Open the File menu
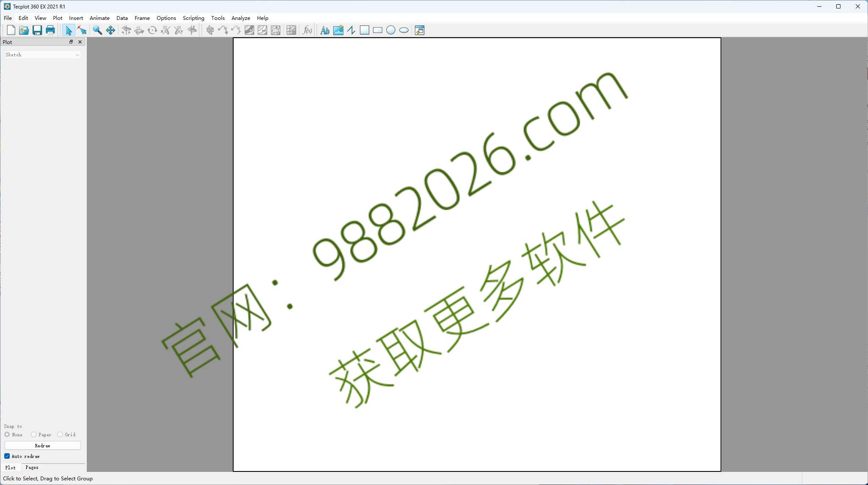The height and width of the screenshot is (485, 868). click(x=8, y=18)
